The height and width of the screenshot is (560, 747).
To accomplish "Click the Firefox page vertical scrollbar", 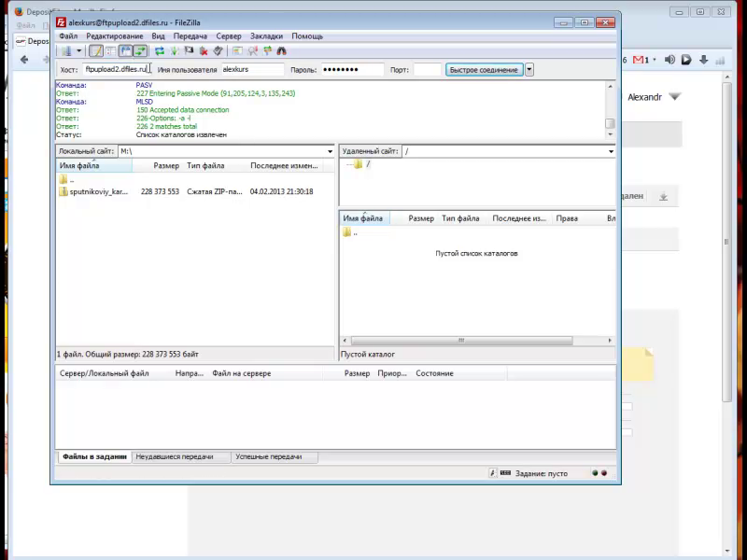I will (x=726, y=242).
